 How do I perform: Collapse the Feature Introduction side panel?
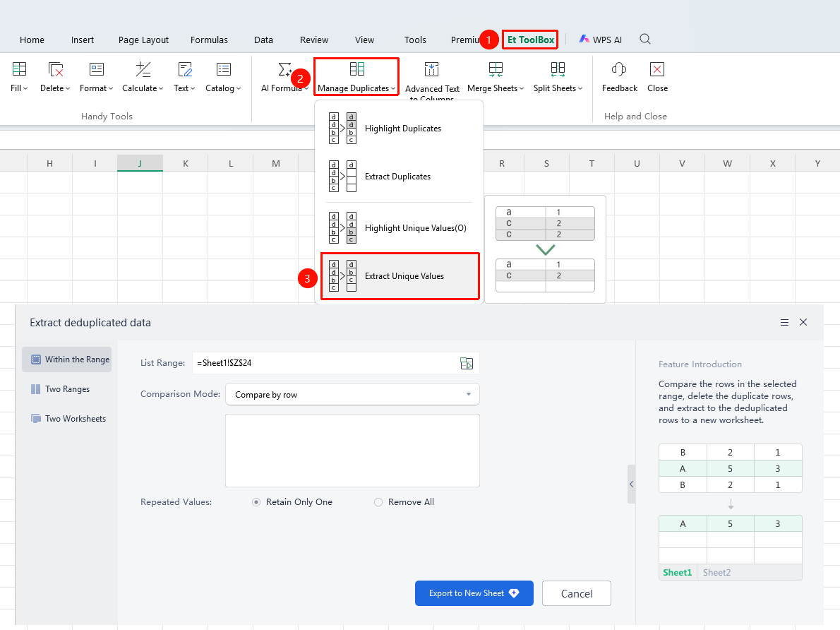coord(632,485)
